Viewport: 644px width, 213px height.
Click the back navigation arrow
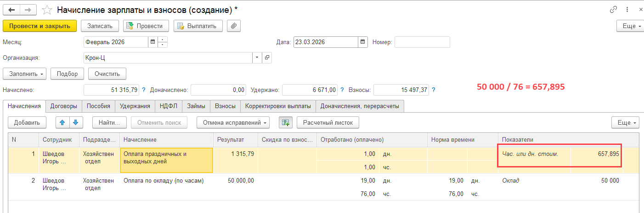point(12,10)
